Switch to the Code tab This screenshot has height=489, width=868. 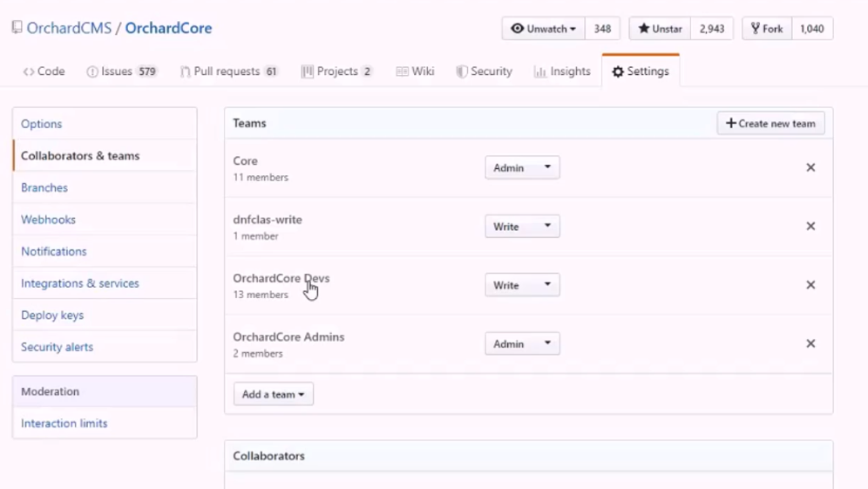point(44,71)
